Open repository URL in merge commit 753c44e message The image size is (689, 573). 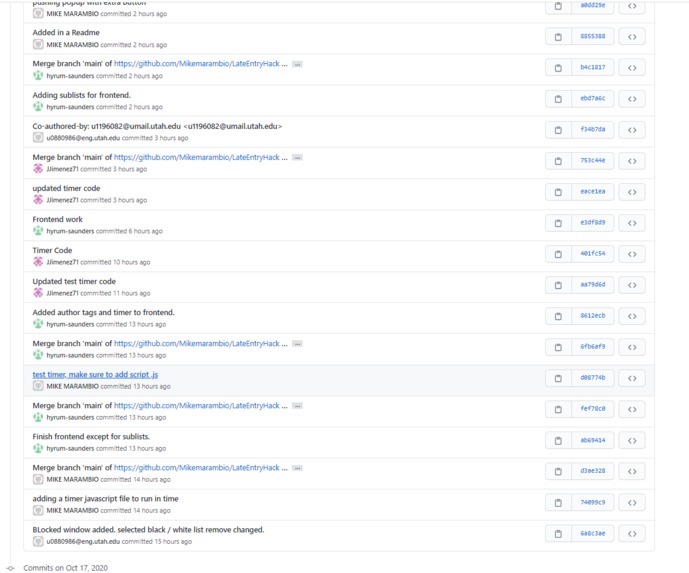(x=197, y=157)
